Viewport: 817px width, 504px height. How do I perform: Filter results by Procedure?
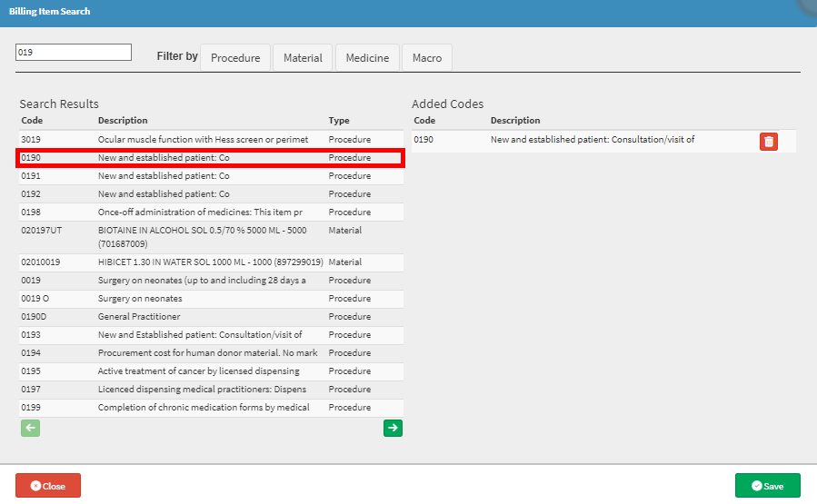[235, 57]
